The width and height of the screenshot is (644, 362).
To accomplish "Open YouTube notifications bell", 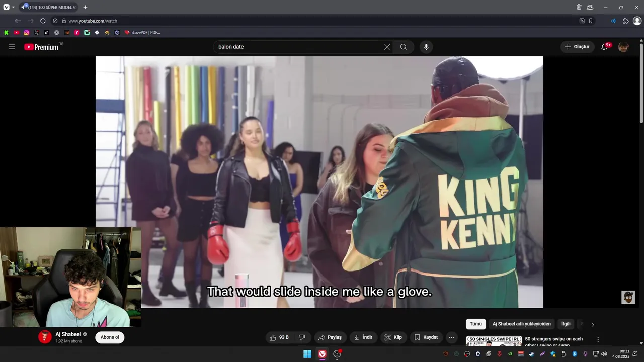I will (x=605, y=47).
